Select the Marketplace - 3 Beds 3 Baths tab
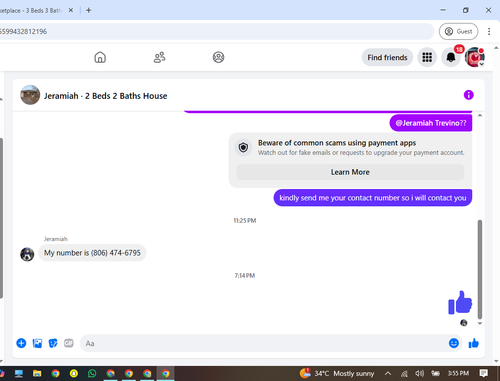This screenshot has width=500, height=381. pyautogui.click(x=32, y=10)
